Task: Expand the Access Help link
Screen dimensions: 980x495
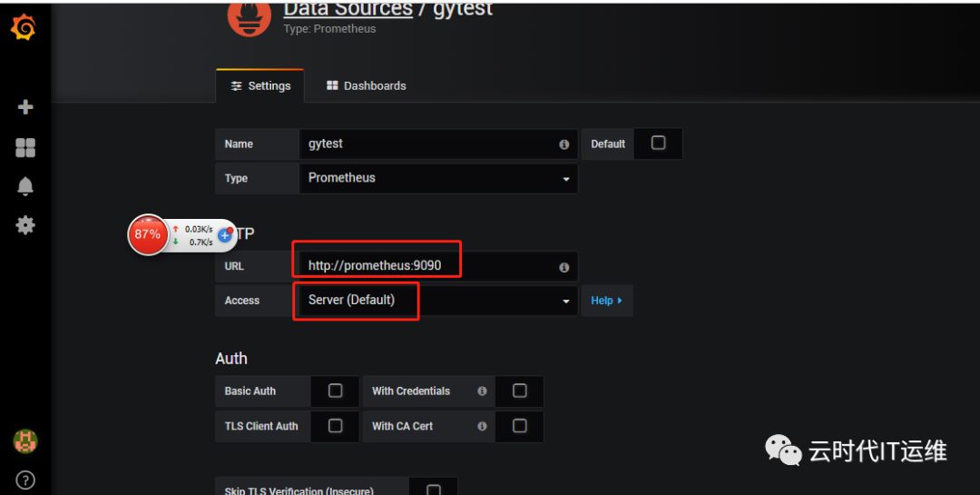Action: [x=606, y=301]
